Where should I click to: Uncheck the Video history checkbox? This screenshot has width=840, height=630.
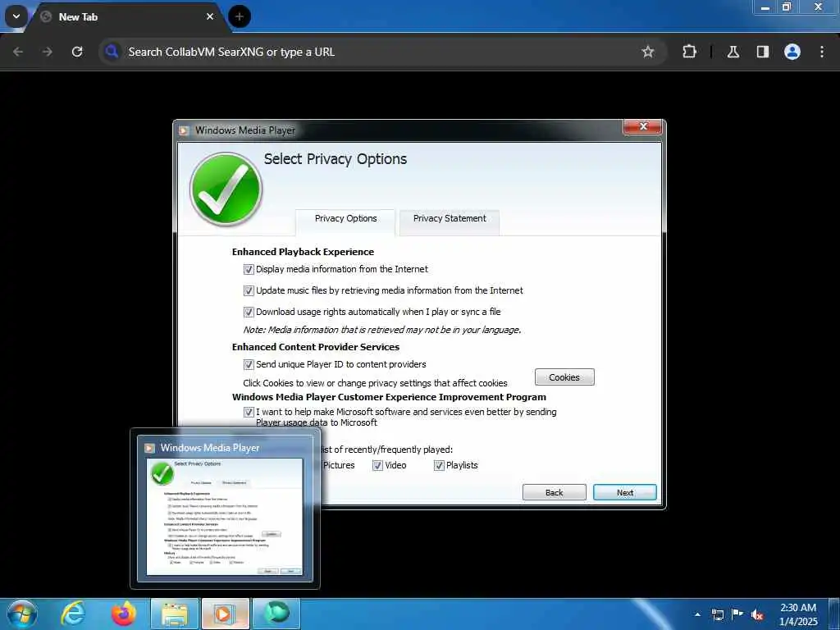(x=377, y=466)
